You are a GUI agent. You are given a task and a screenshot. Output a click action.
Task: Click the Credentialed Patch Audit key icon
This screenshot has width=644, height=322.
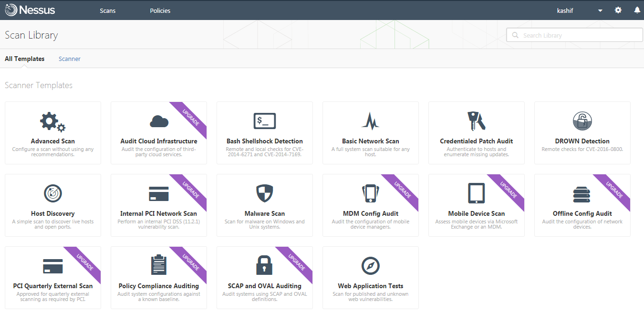pyautogui.click(x=476, y=121)
